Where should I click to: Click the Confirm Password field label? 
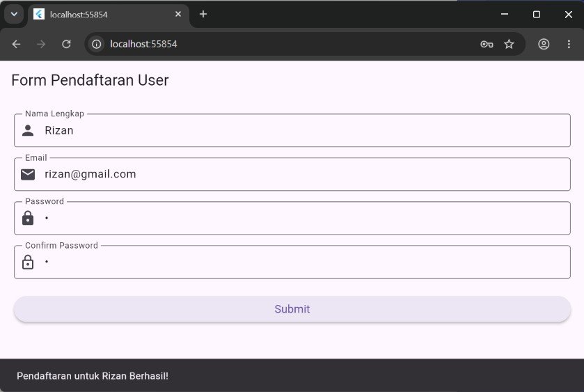tap(61, 246)
